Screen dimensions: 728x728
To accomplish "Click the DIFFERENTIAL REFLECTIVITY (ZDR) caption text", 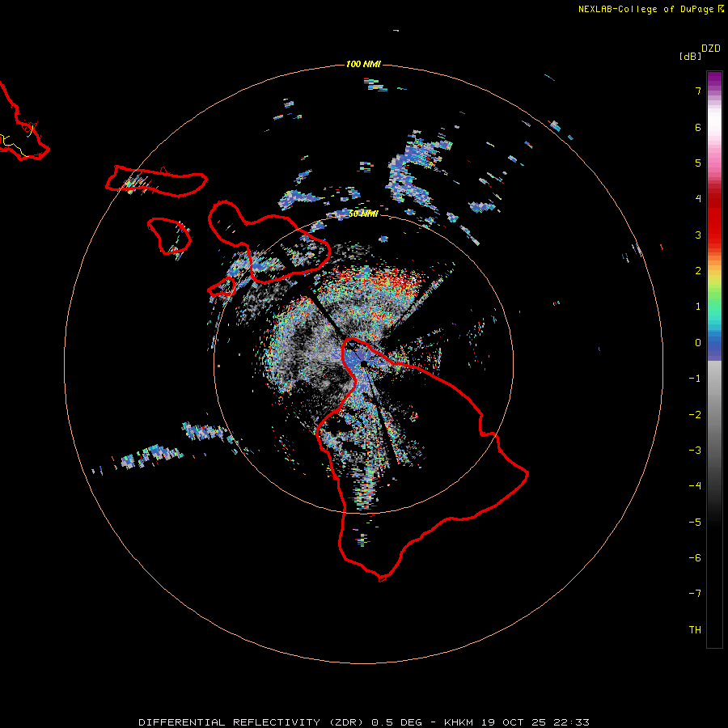I will pos(252,722).
